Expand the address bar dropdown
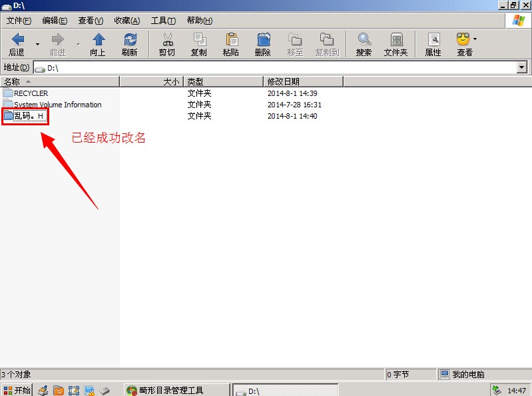 (522, 67)
